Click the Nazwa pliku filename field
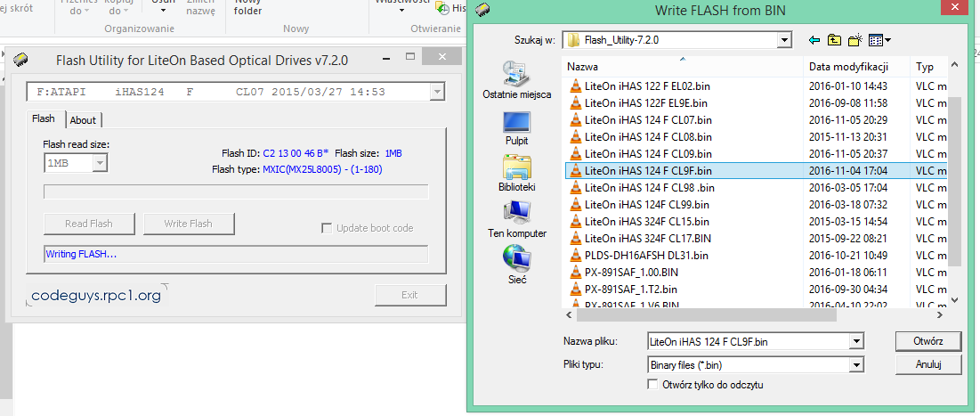Viewport: 980px width, 416px height. [x=749, y=341]
